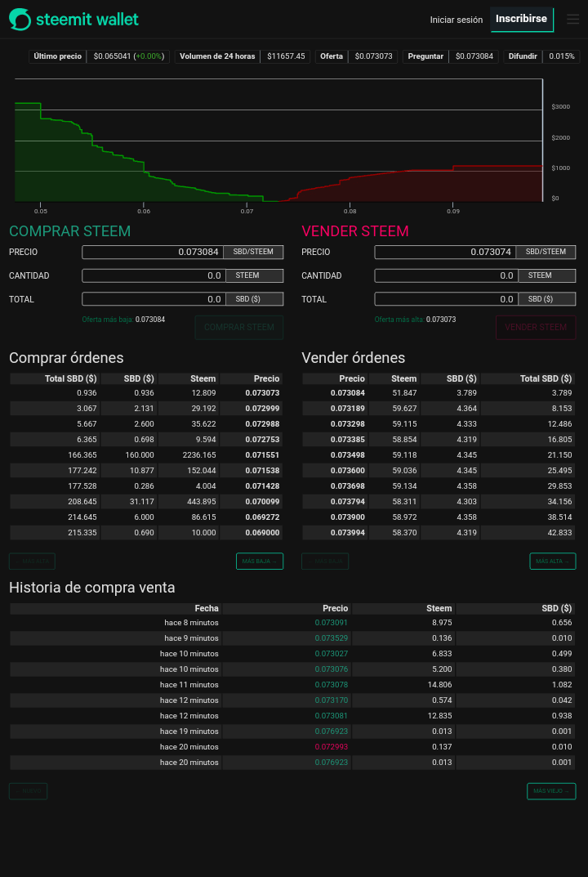Select sell order priced 0.073600
This screenshot has width=588, height=877.
[x=439, y=471]
